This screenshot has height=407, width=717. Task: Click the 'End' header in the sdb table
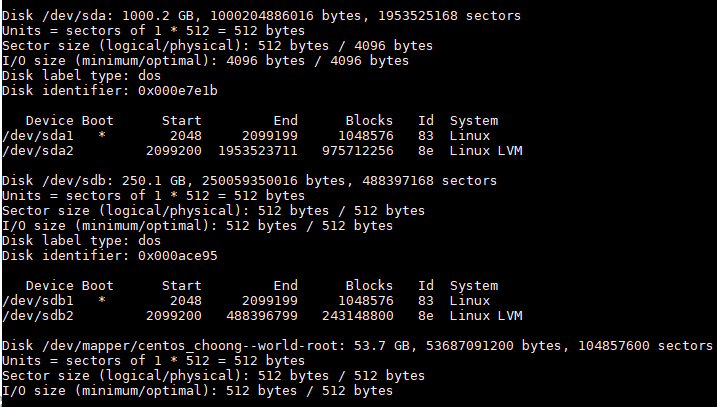pyautogui.click(x=286, y=286)
